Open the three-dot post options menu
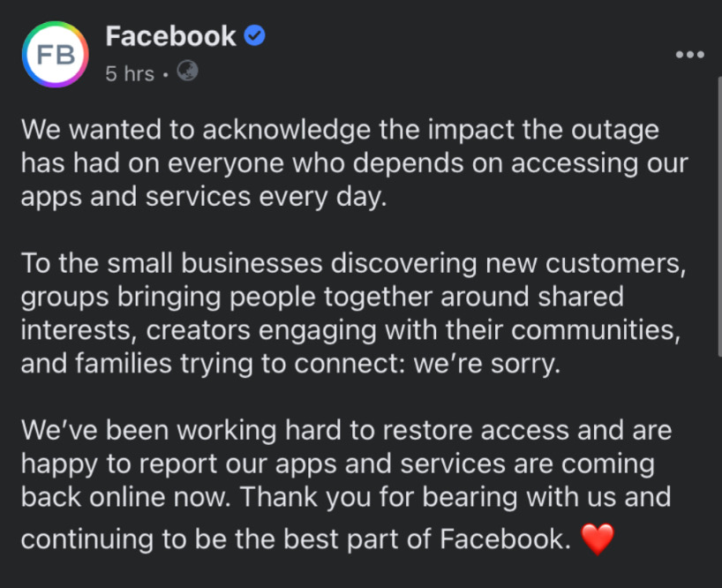 click(x=689, y=55)
